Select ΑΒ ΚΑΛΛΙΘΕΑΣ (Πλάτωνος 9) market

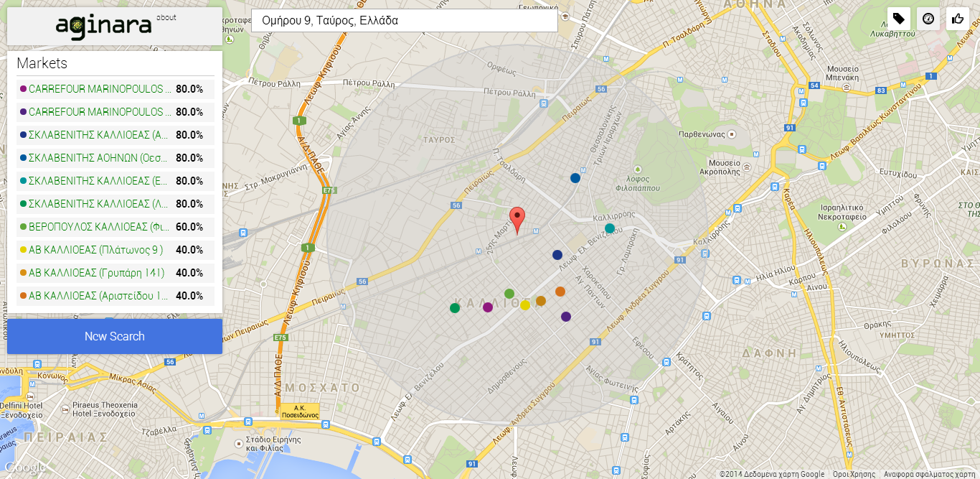(x=116, y=250)
